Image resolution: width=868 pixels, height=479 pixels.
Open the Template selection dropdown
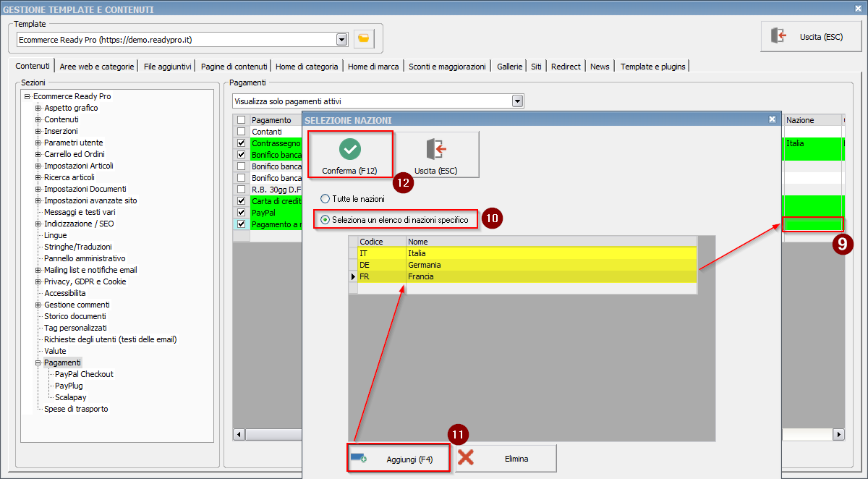coord(342,39)
